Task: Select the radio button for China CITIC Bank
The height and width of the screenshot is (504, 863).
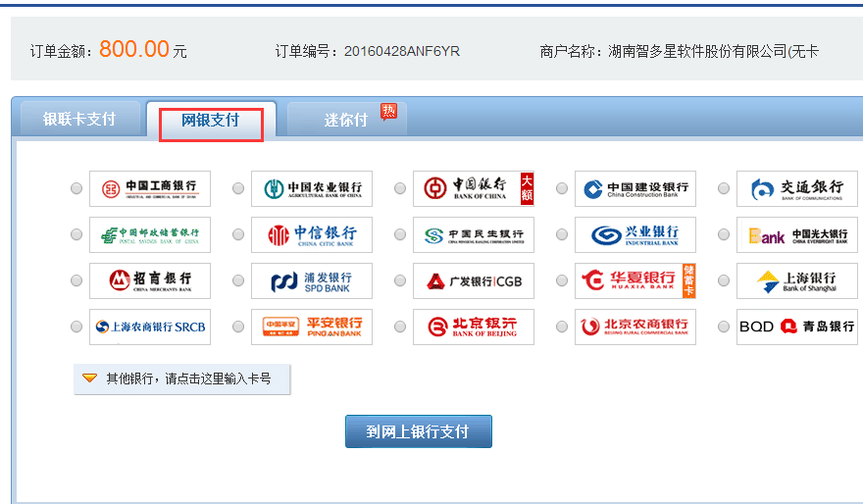Action: pyautogui.click(x=238, y=235)
